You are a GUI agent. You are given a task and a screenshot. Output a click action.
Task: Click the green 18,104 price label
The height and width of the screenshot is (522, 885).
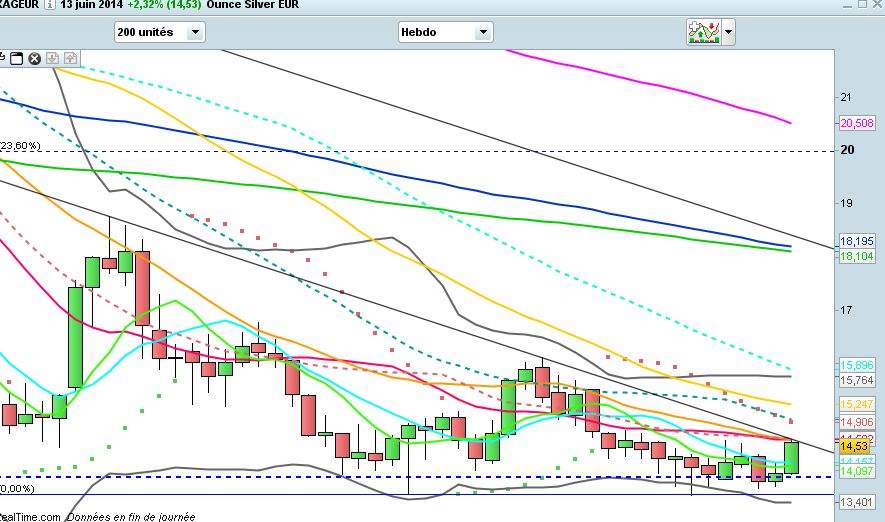click(x=857, y=256)
